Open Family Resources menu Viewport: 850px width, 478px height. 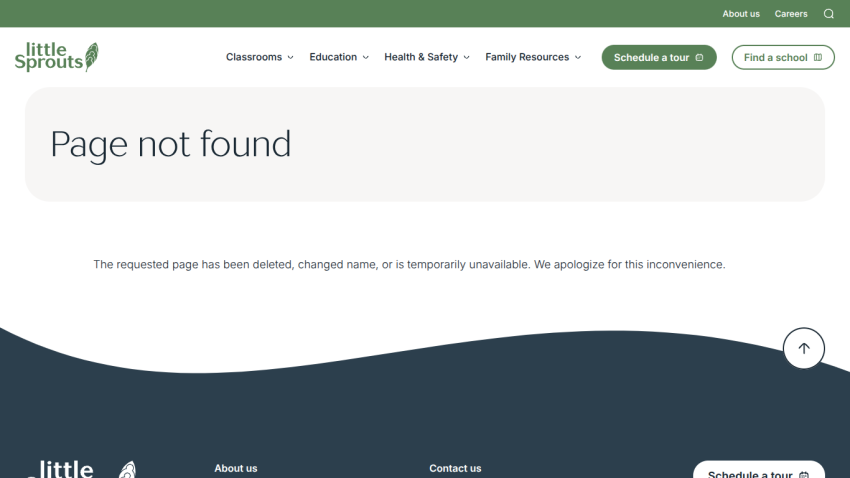coord(527,57)
